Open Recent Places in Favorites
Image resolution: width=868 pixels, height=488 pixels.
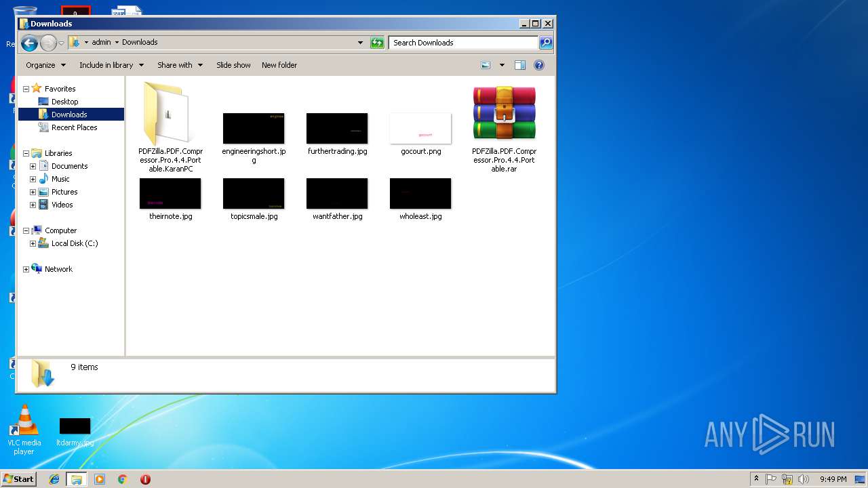tap(74, 127)
